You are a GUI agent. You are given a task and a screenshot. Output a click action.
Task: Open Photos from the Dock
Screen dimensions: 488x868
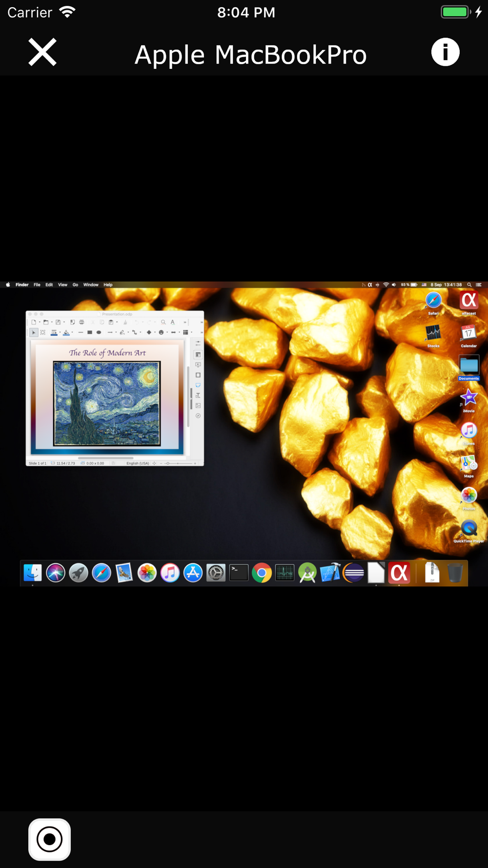[147, 573]
